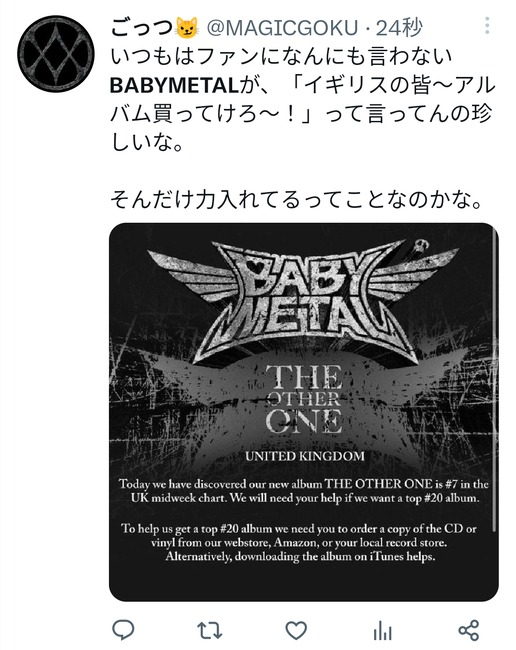Open the three-dot more options menu
This screenshot has height=650, width=516.
(x=487, y=26)
